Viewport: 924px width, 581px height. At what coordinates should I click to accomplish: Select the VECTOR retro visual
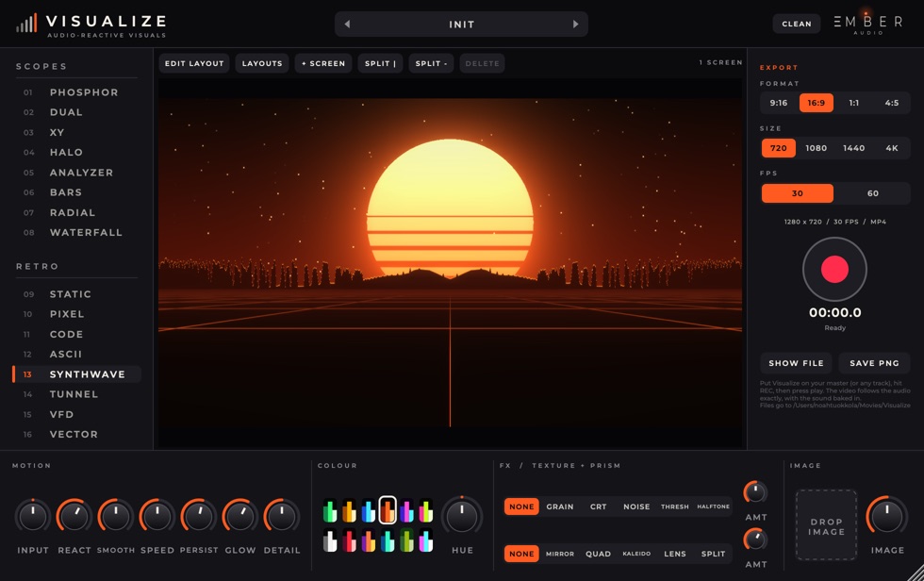click(76, 434)
